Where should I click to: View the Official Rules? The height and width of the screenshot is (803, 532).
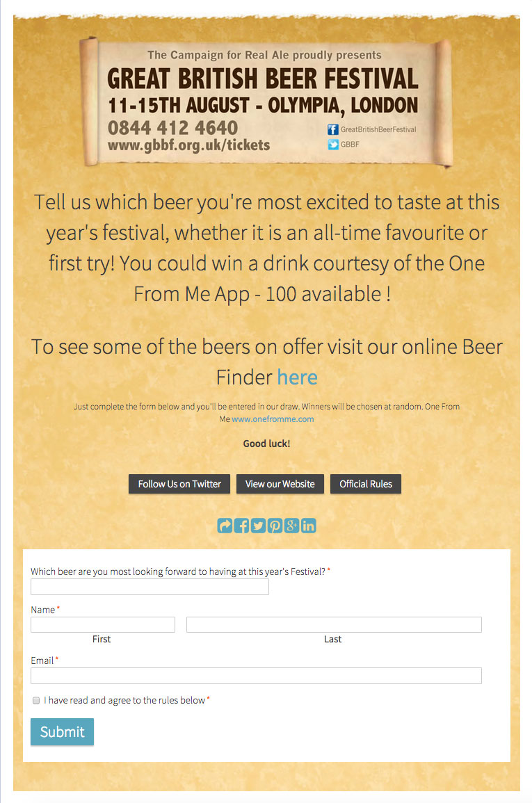point(365,484)
